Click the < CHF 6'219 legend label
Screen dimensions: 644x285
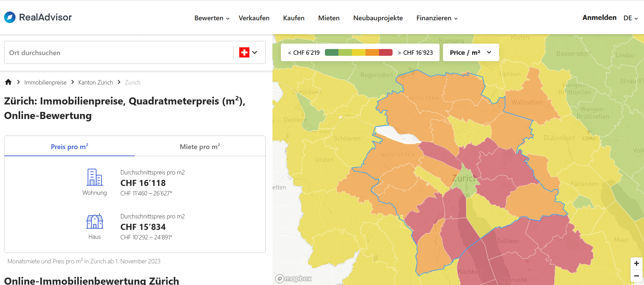(x=304, y=52)
